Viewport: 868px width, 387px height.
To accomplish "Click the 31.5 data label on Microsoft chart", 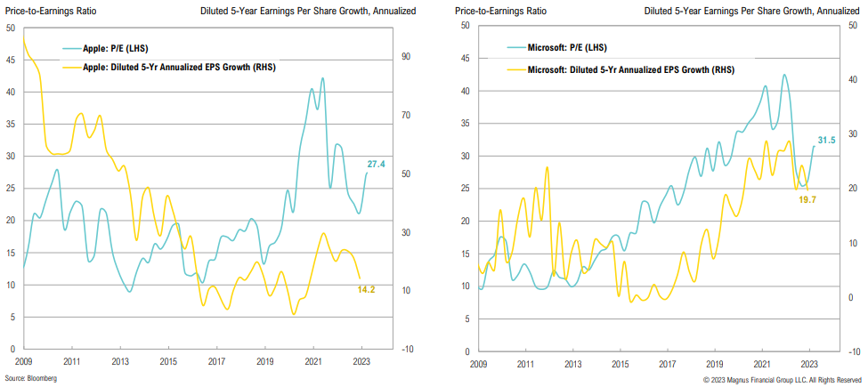I will [827, 138].
